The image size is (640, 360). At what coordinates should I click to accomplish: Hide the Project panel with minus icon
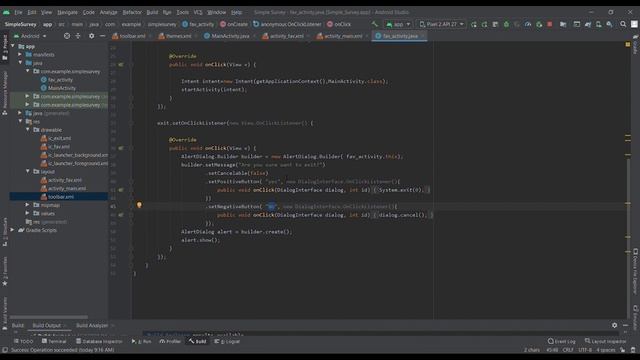point(102,36)
